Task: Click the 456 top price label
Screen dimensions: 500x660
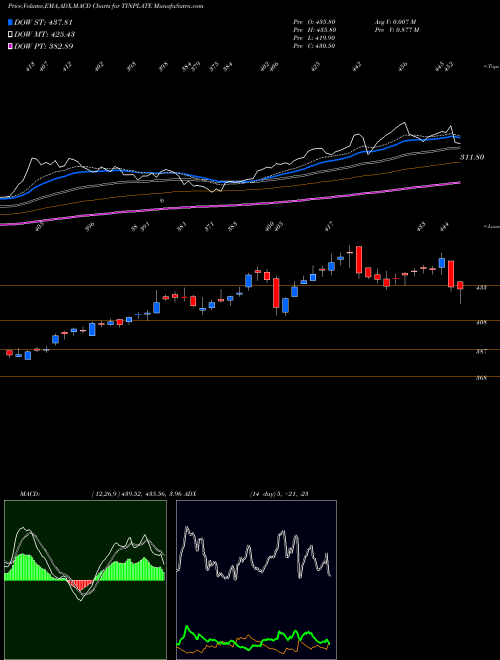Action: coord(403,67)
